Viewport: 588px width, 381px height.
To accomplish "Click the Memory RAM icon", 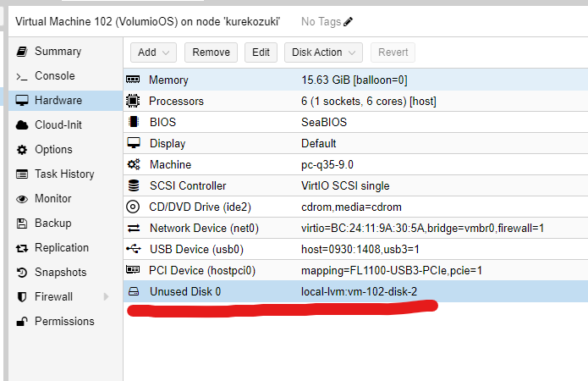I will click(133, 80).
